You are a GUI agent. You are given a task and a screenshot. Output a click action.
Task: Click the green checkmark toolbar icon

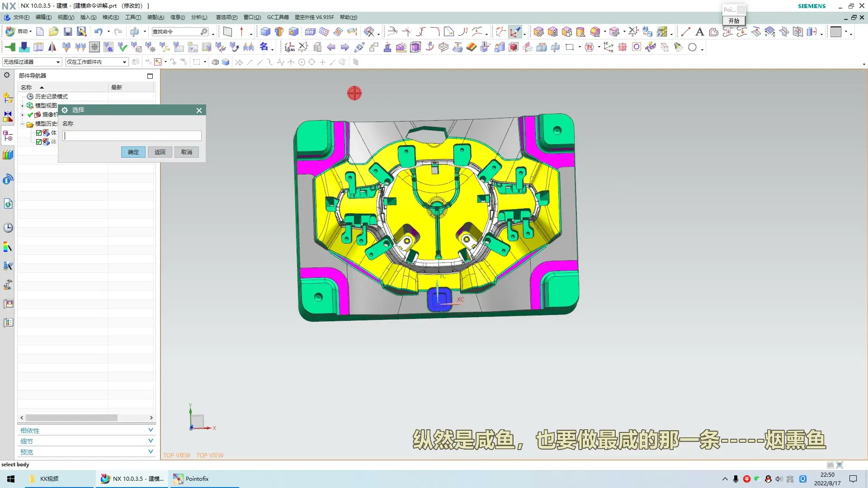[122, 47]
